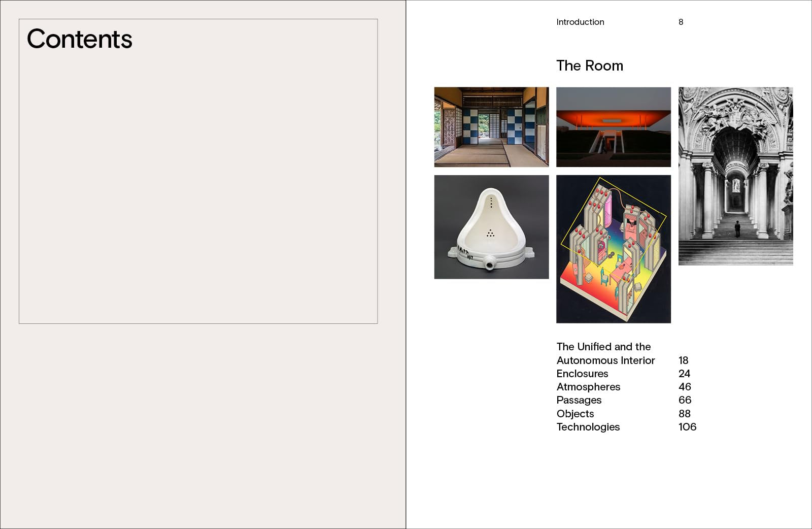The height and width of the screenshot is (529, 812).
Task: Click The Room section title
Action: coord(590,65)
